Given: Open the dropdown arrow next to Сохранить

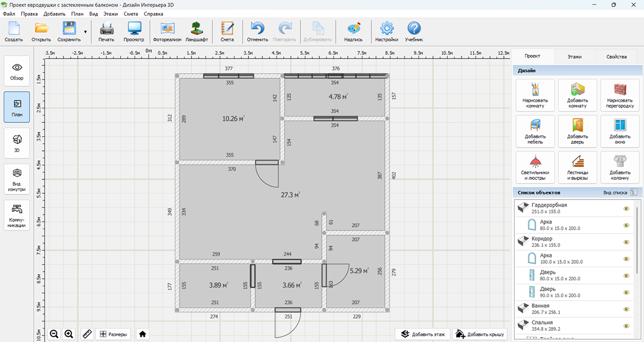Looking at the screenshot, I should [85, 32].
